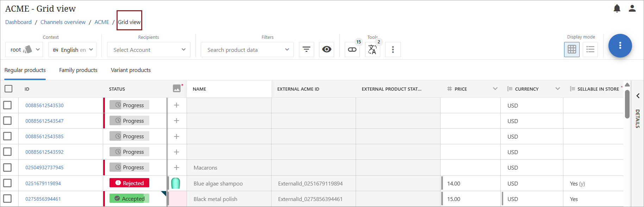Viewport: 644px width, 207px height.
Task: Open the tools three-dot menu
Action: click(393, 49)
